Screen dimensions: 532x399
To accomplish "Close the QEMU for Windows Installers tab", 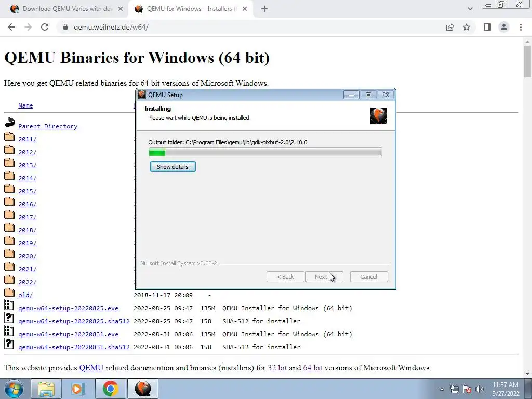I will [245, 9].
